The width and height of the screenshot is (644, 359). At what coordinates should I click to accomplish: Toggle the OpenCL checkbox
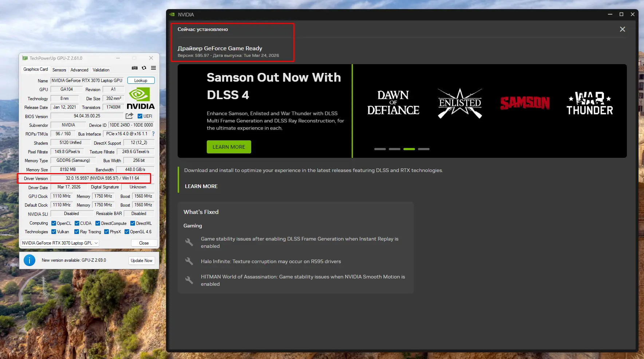54,223
